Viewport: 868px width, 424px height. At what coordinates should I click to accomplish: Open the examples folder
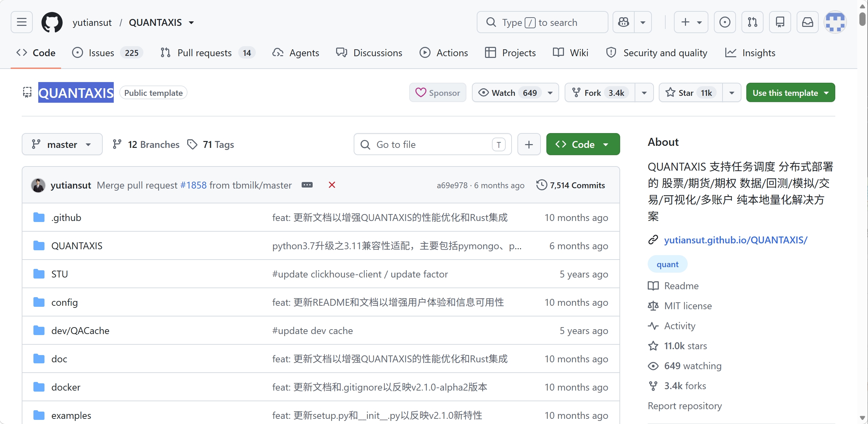pos(71,415)
